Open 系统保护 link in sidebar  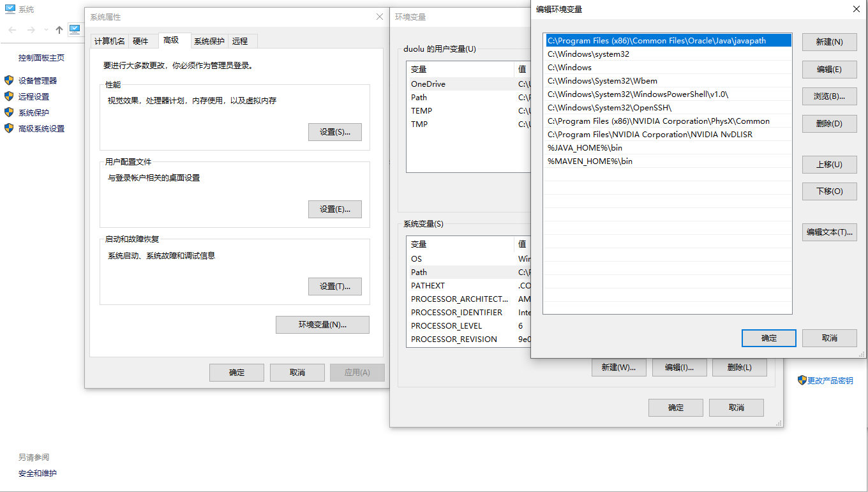pyautogui.click(x=34, y=112)
